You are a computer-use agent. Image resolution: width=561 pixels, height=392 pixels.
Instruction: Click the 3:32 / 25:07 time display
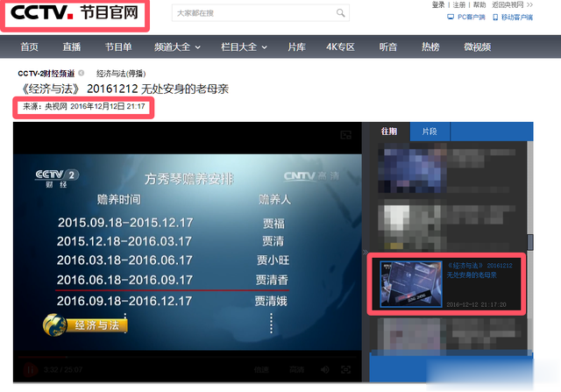(63, 369)
